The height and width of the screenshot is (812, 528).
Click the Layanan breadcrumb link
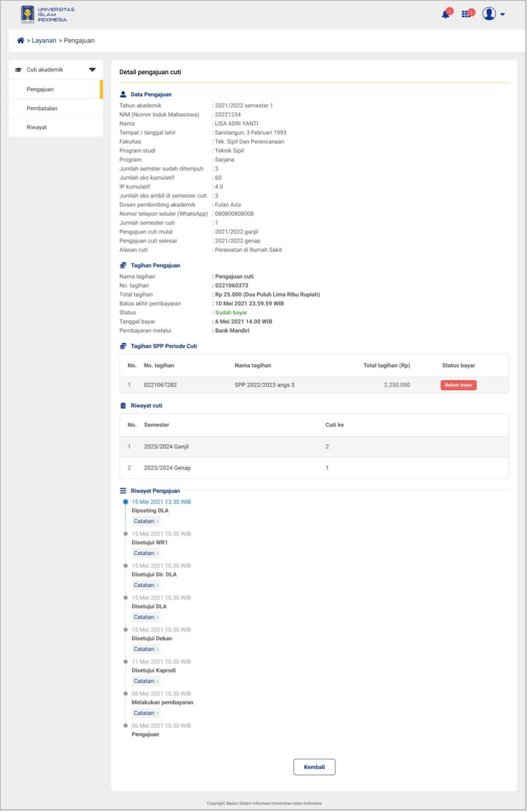tap(44, 41)
